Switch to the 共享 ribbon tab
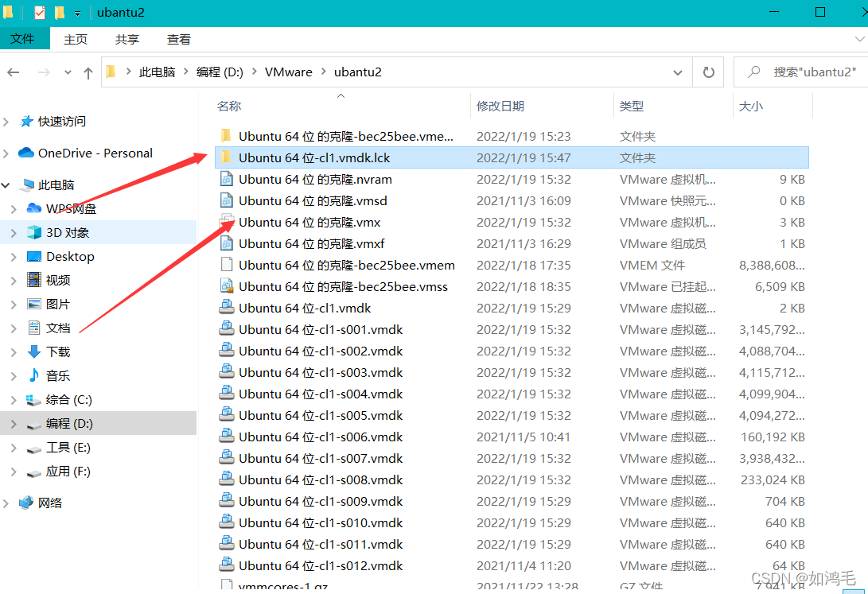Screen dimensions: 868x594 click(x=127, y=39)
